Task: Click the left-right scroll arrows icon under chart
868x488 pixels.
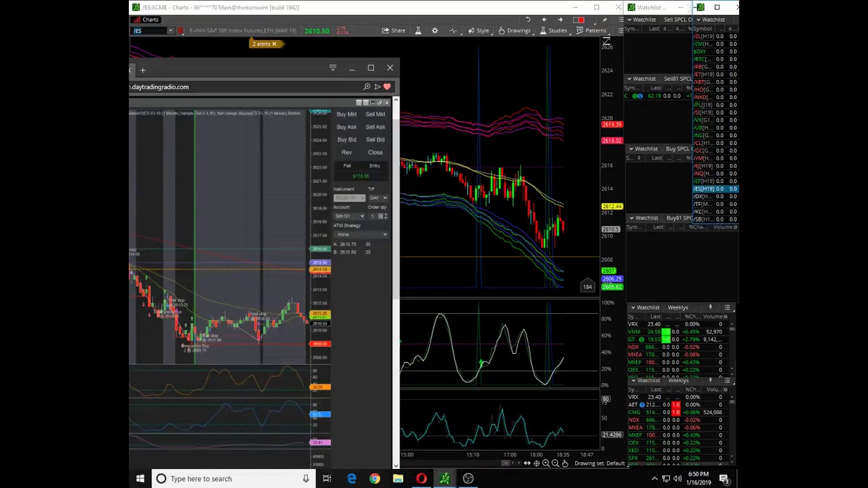Action: [x=527, y=464]
